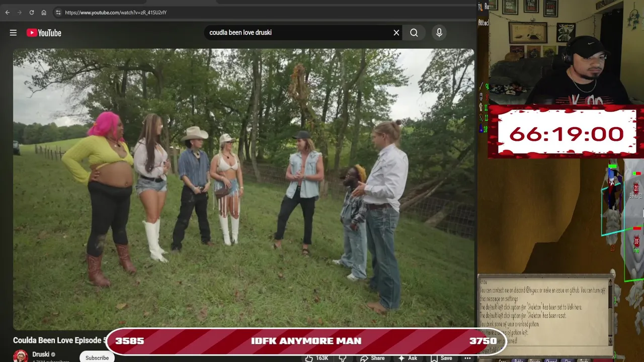This screenshot has height=362, width=644.
Task: Select the Clan chat tab in game
Action: (568, 360)
